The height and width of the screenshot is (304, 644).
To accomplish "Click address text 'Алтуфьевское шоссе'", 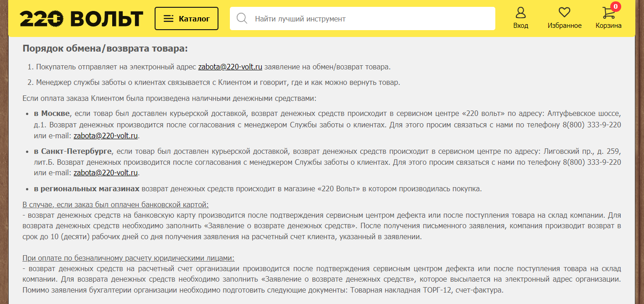I will 584,113.
